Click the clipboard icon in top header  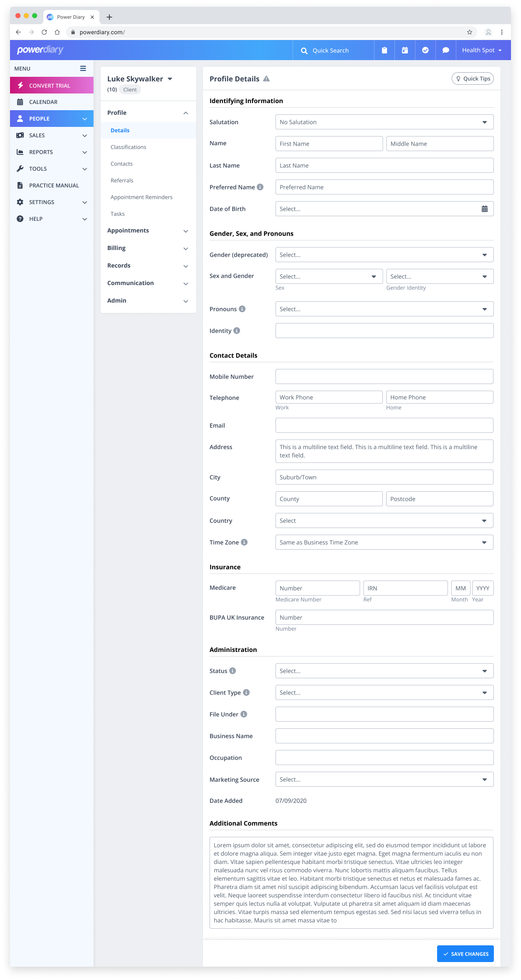pos(384,50)
